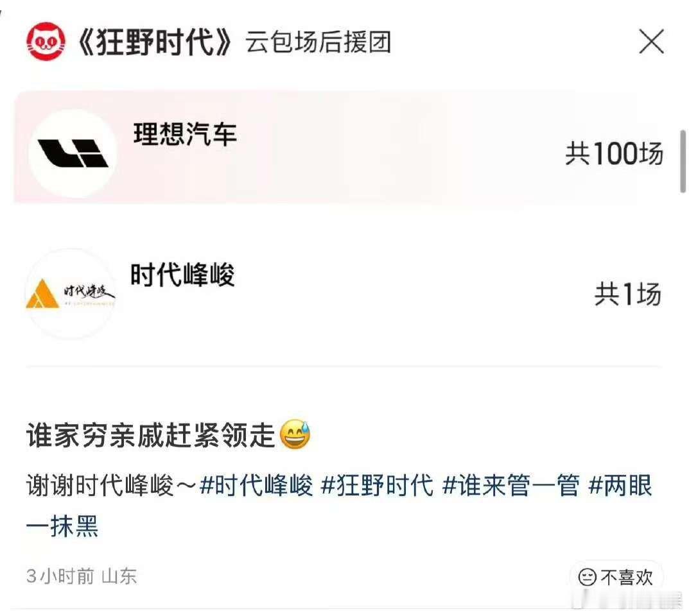
Task: Tap the 3小时前 山东 timestamp
Action: 82,576
